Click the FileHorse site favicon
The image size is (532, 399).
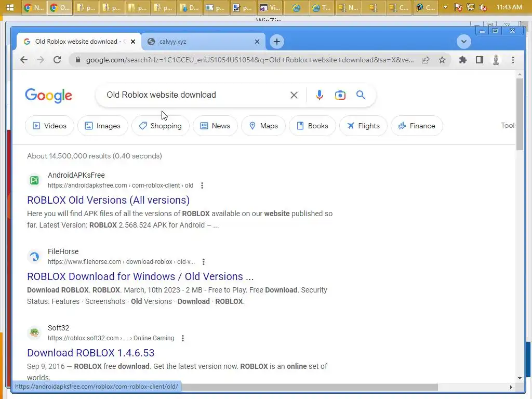point(34,257)
